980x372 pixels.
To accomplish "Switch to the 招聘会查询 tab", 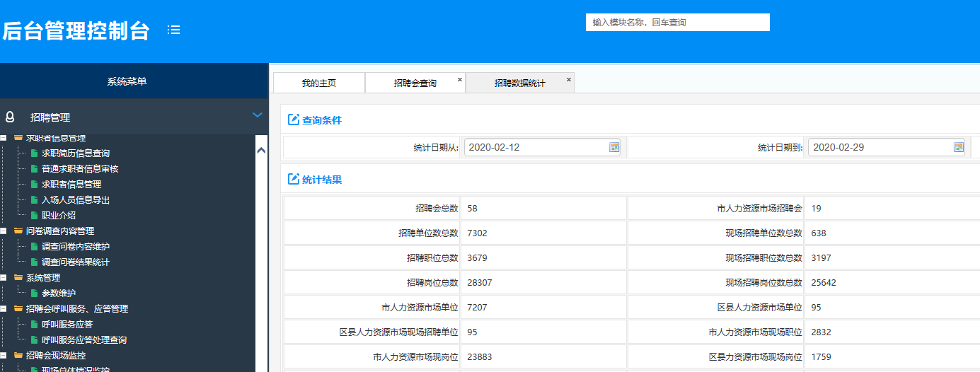I will [x=415, y=83].
